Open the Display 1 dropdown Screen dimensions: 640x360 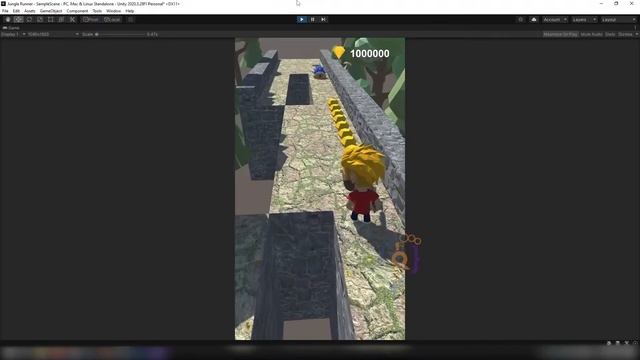pos(13,34)
